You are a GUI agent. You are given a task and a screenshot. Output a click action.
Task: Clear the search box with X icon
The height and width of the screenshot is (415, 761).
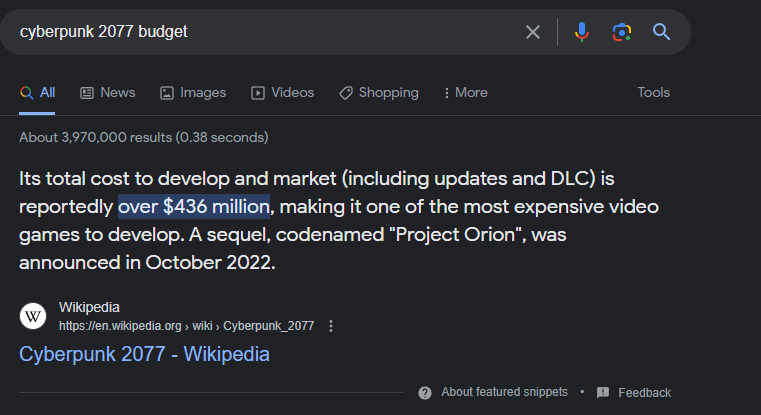coord(533,32)
